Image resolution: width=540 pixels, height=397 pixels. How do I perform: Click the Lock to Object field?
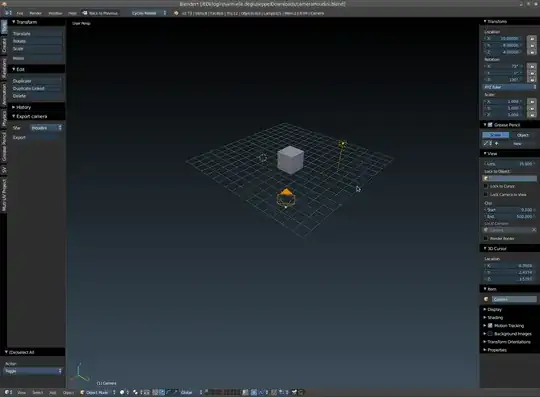pyautogui.click(x=510, y=178)
